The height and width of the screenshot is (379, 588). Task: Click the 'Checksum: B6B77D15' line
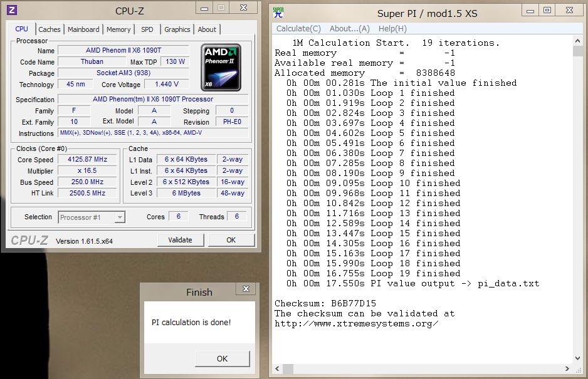pos(325,303)
